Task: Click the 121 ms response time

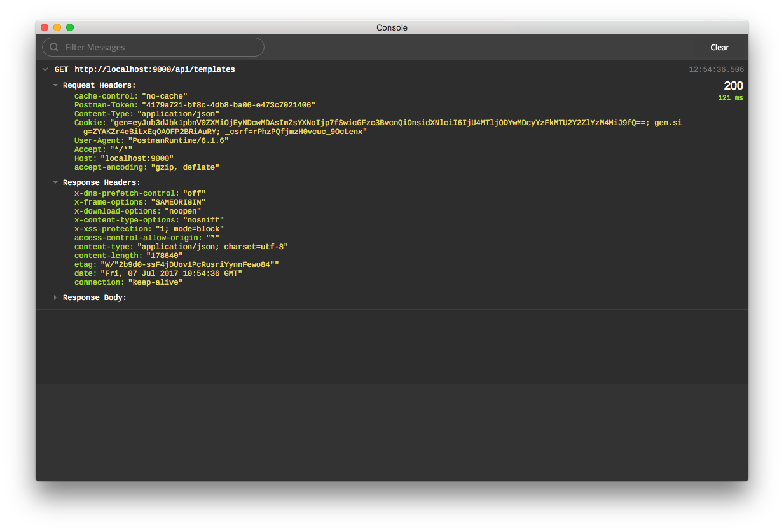Action: coord(730,98)
